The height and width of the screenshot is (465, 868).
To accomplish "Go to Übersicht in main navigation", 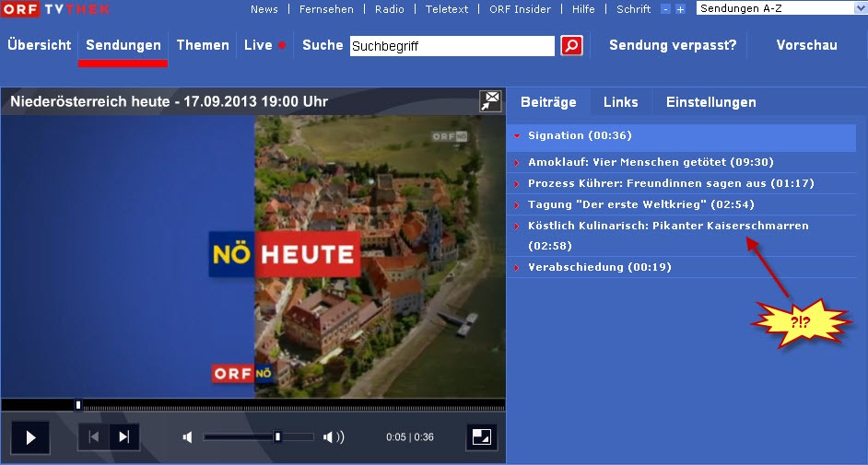I will (x=40, y=45).
